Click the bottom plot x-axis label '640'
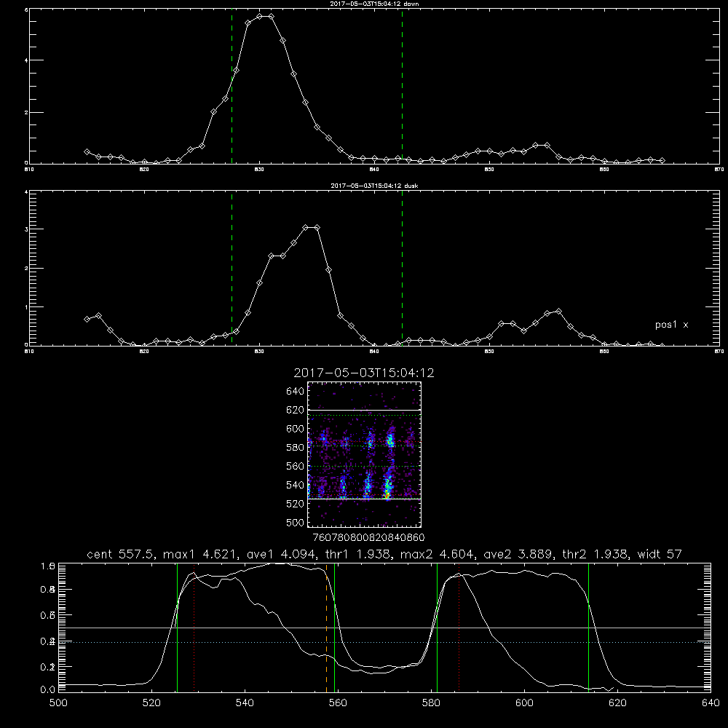 coord(711,703)
